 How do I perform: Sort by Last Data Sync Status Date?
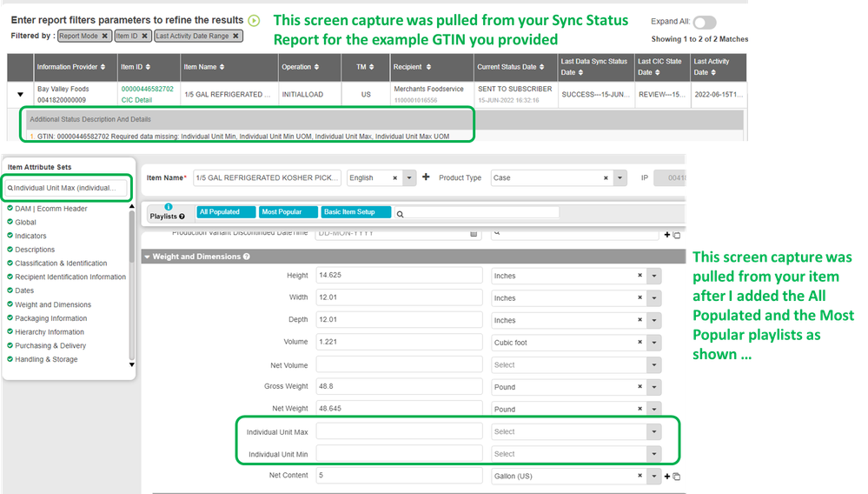580,72
